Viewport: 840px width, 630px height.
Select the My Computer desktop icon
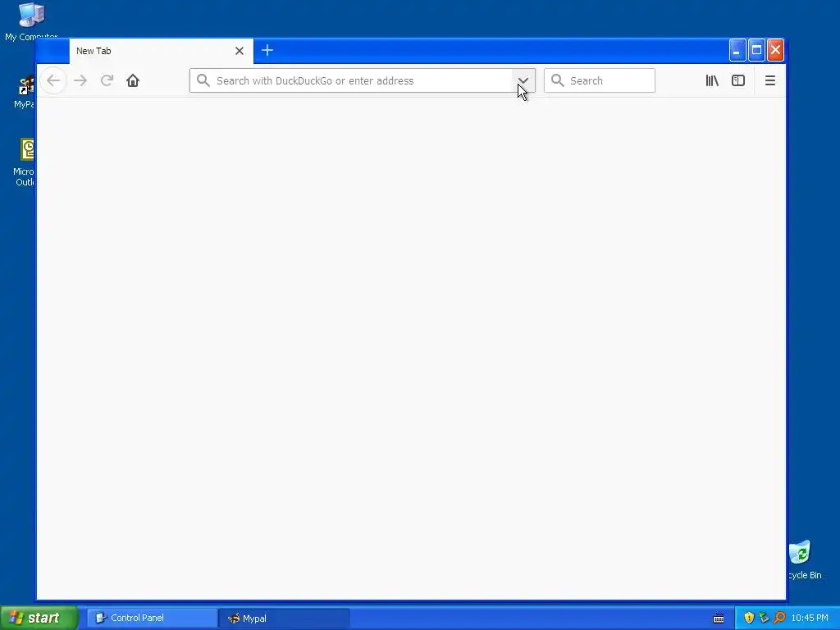coord(31,21)
